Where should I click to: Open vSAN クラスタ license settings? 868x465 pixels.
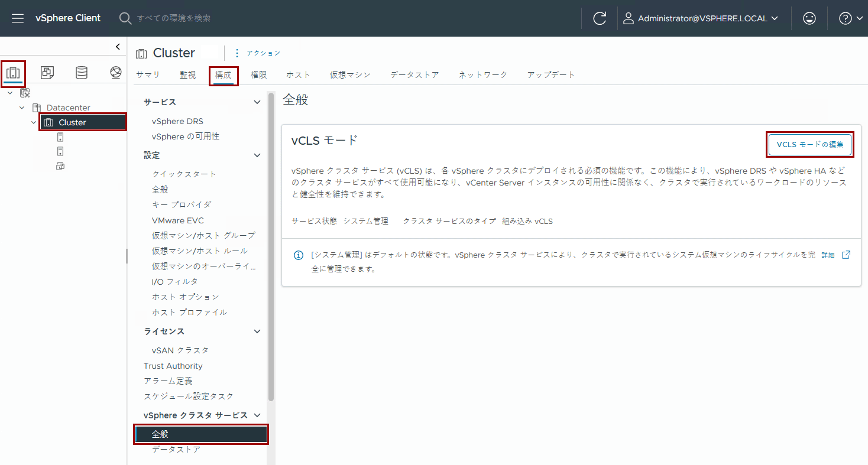pyautogui.click(x=180, y=350)
